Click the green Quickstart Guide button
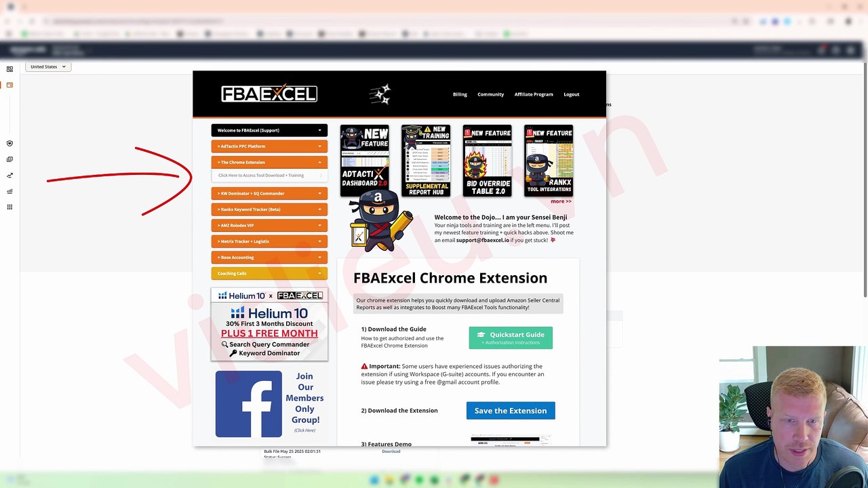Image resolution: width=868 pixels, height=488 pixels. [x=511, y=338]
